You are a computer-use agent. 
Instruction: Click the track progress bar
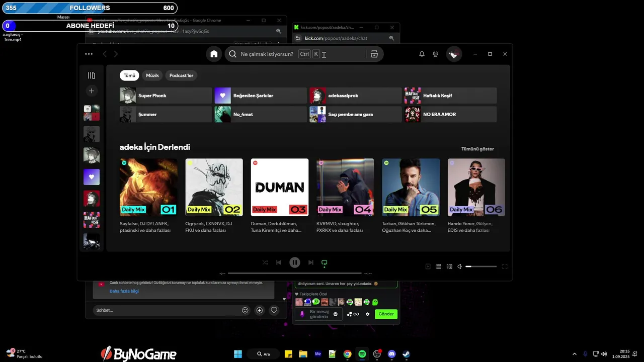pos(295,273)
